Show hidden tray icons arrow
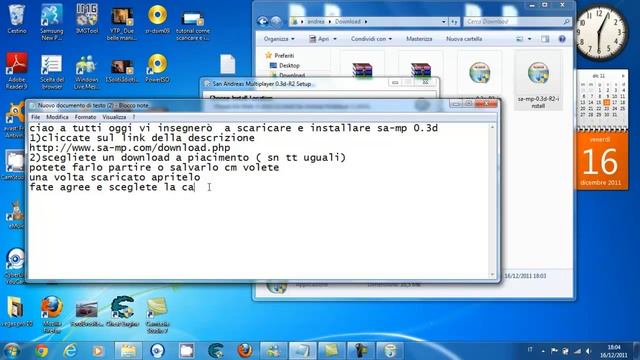 tap(543, 351)
